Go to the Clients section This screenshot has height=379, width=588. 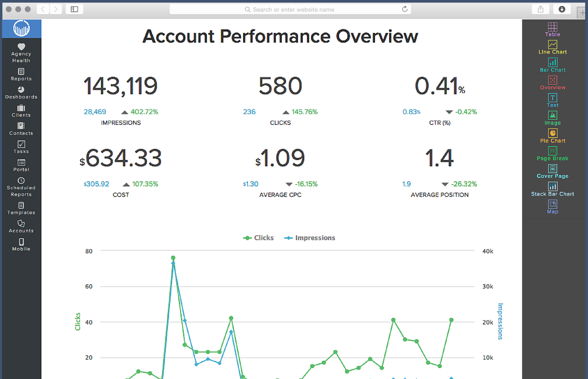click(21, 111)
